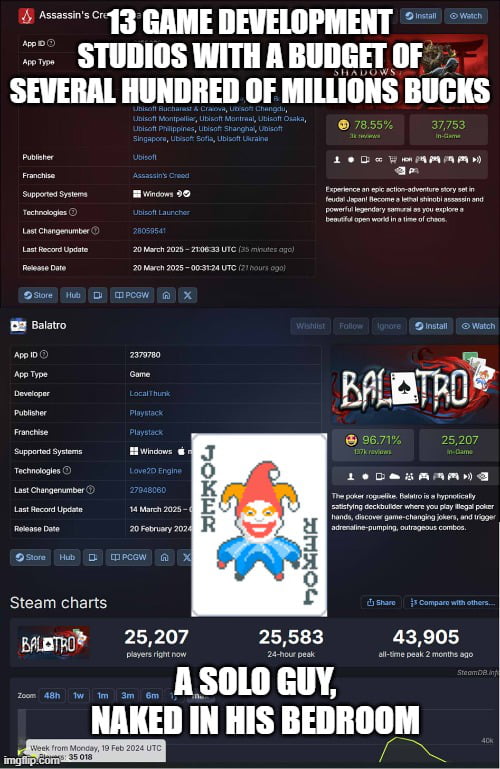The height and width of the screenshot is (769, 500).
Task: Select the 48h zoom range
Action: click(x=52, y=695)
